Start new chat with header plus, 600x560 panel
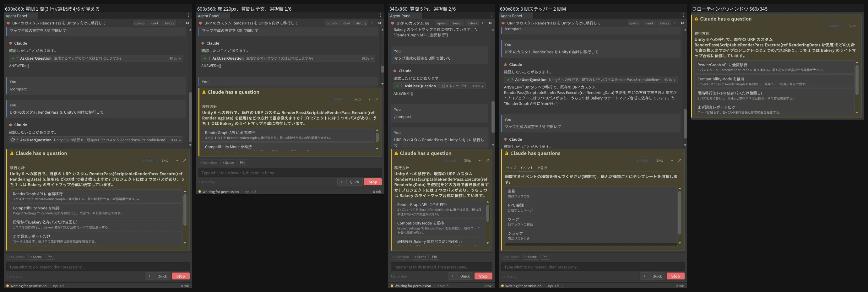This screenshot has width=868, height=292. point(372,23)
